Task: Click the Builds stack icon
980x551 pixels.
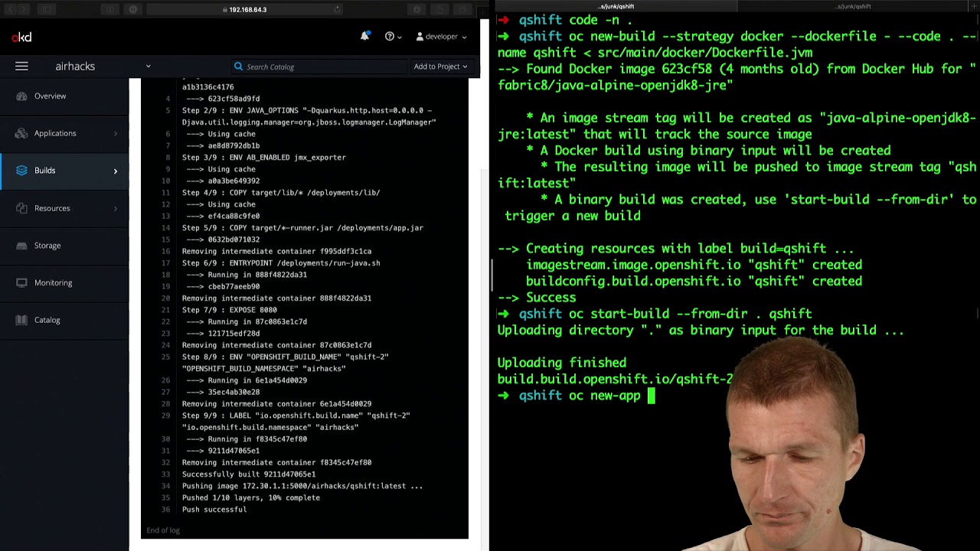Action: point(21,171)
